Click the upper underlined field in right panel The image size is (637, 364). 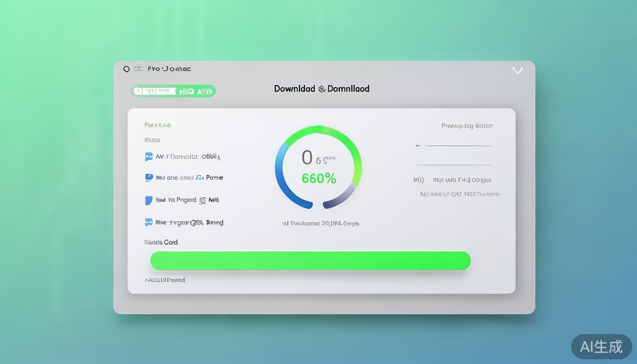point(457,146)
